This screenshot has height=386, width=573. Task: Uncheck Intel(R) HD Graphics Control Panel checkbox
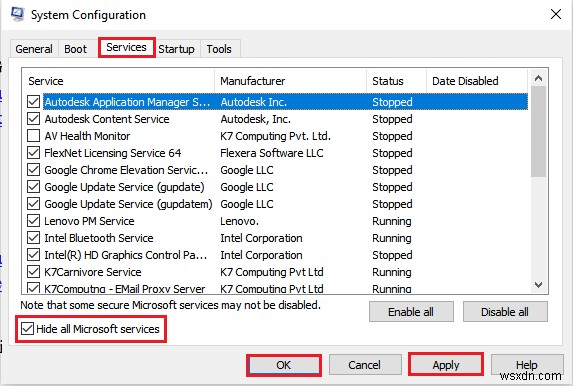(x=34, y=255)
